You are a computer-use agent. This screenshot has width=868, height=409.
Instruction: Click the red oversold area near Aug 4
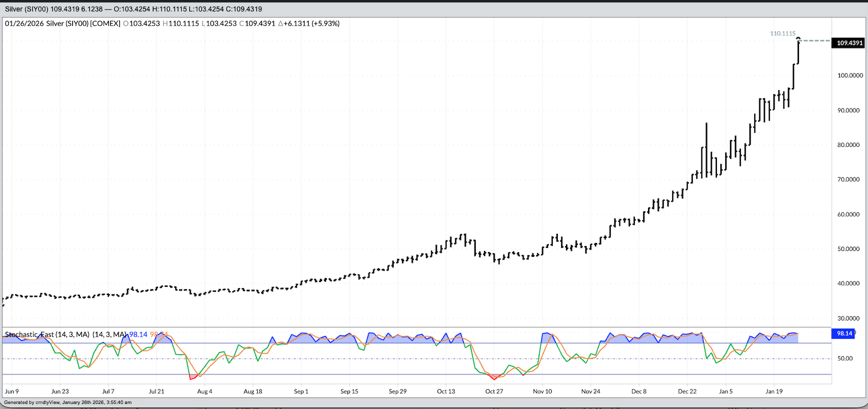[193, 377]
